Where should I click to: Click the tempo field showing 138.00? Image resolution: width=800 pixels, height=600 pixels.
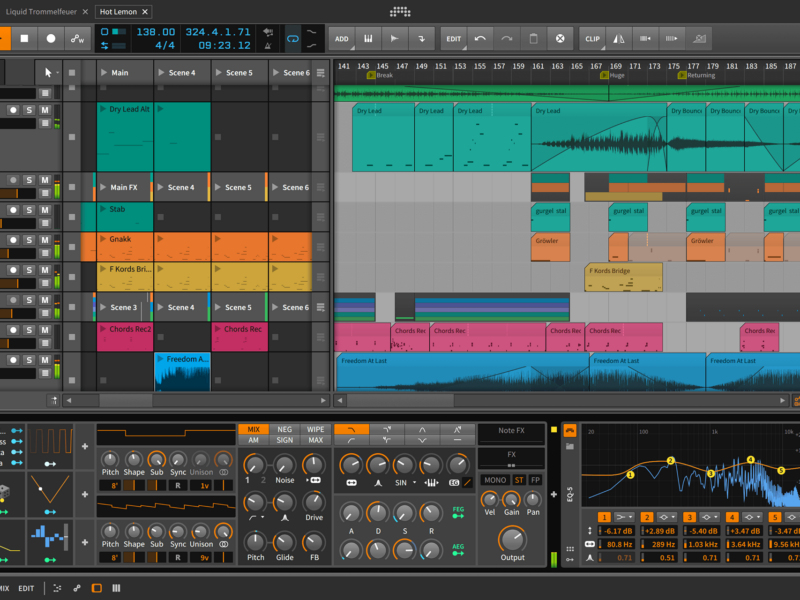(x=155, y=33)
